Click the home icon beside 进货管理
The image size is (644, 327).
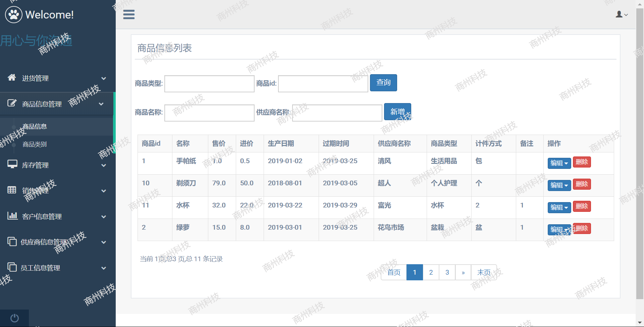tap(12, 78)
